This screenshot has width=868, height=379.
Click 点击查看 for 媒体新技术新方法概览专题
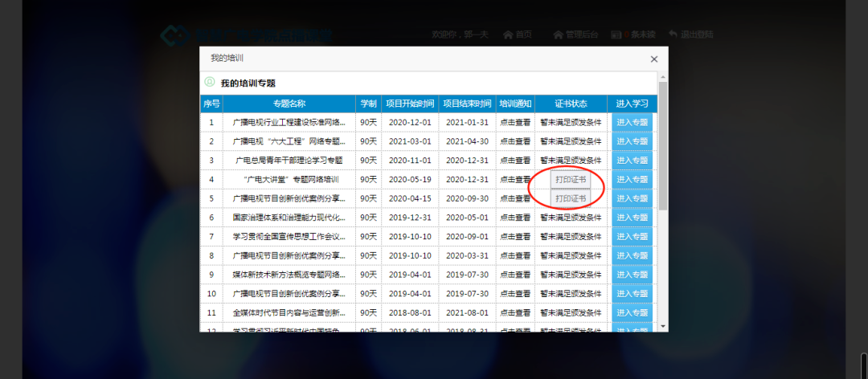[515, 275]
